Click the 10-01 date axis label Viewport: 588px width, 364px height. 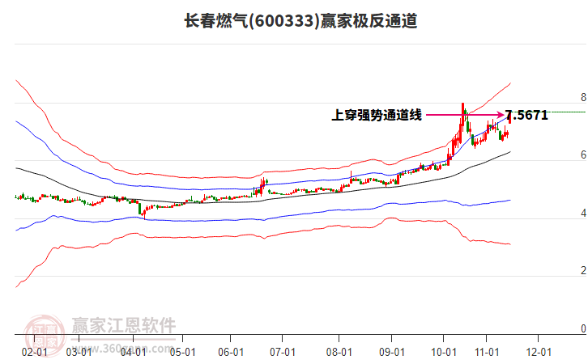[444, 352]
